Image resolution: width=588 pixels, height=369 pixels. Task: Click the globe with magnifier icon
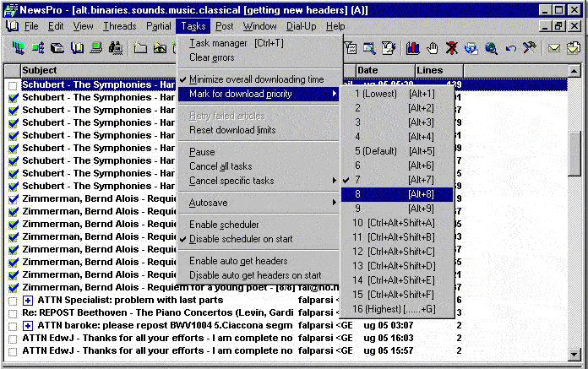491,48
